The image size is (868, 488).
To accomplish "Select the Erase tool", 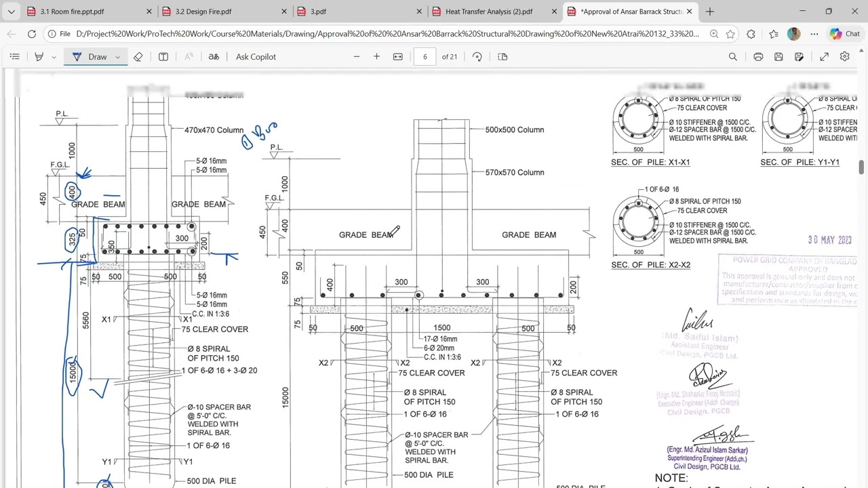I will coord(138,57).
